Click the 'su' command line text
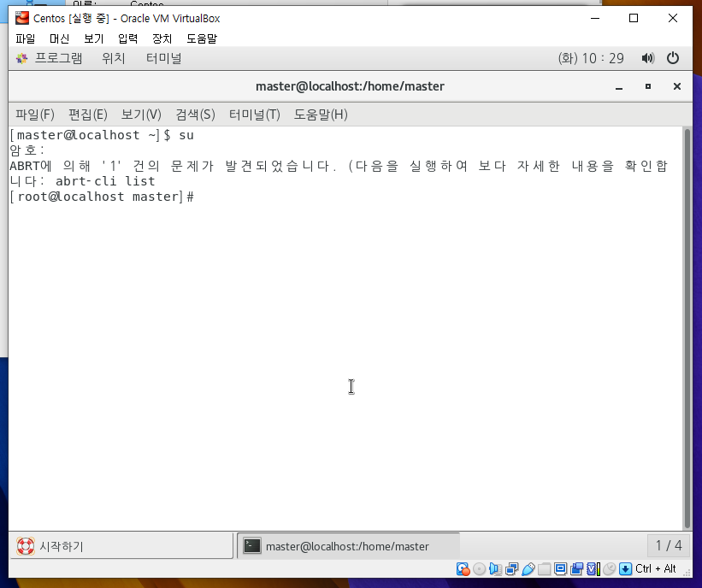702x588 pixels. [x=186, y=135]
